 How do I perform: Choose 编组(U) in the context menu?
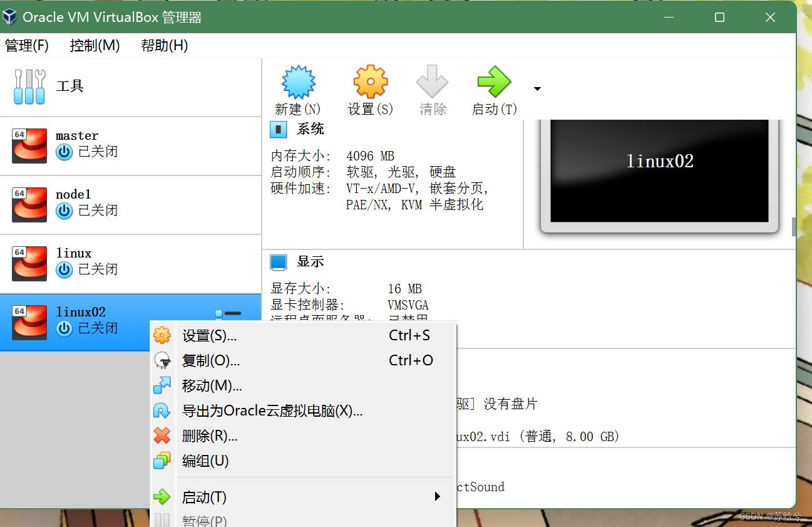click(x=304, y=461)
